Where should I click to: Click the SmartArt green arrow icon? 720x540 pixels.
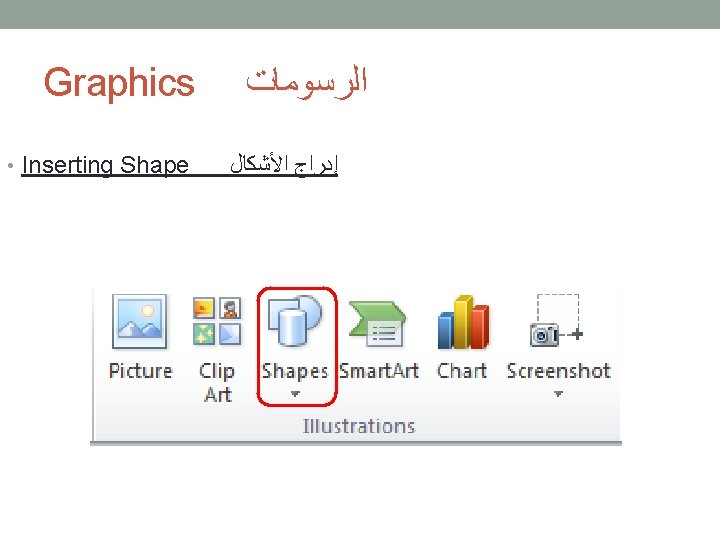coord(377,323)
